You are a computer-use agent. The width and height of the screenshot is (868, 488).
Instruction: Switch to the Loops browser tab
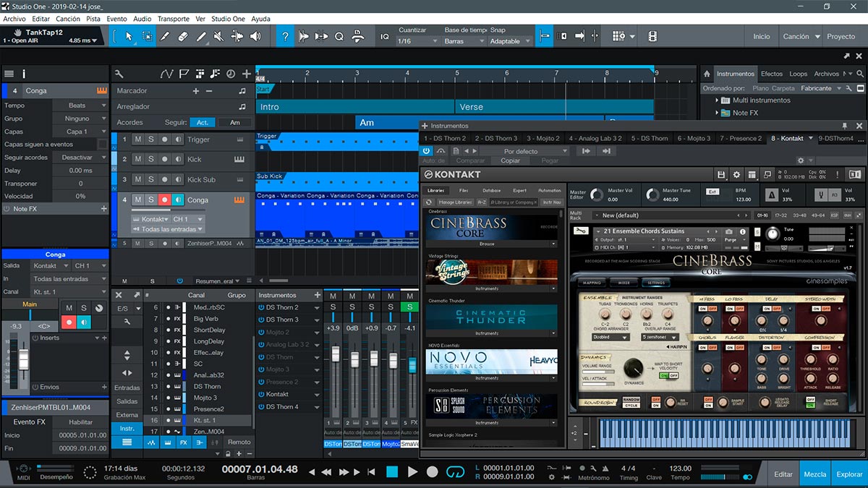click(799, 74)
